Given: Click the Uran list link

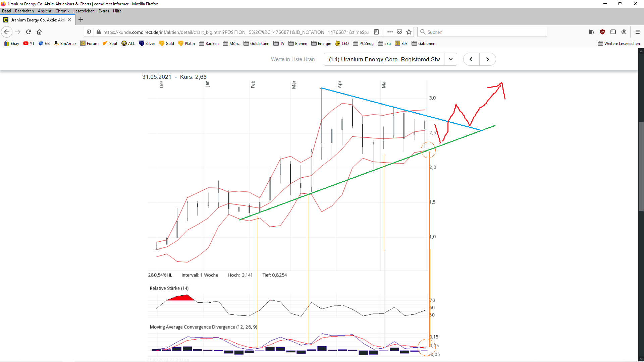Looking at the screenshot, I should click(309, 59).
